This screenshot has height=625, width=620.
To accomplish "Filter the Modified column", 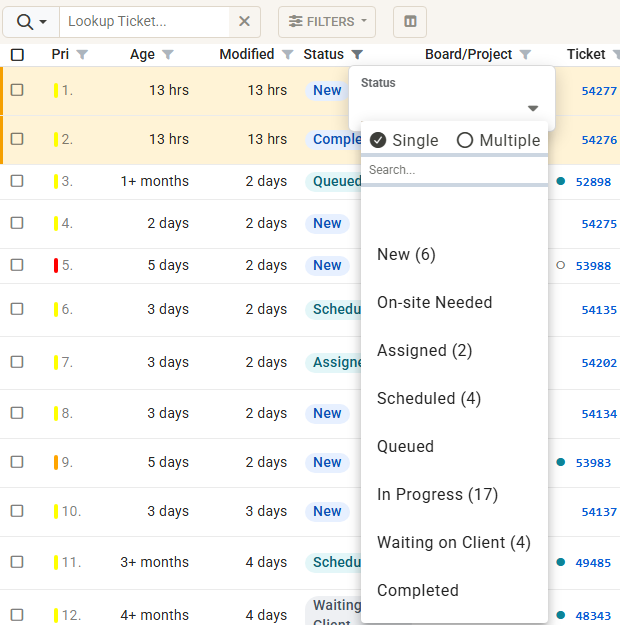I will (x=287, y=54).
